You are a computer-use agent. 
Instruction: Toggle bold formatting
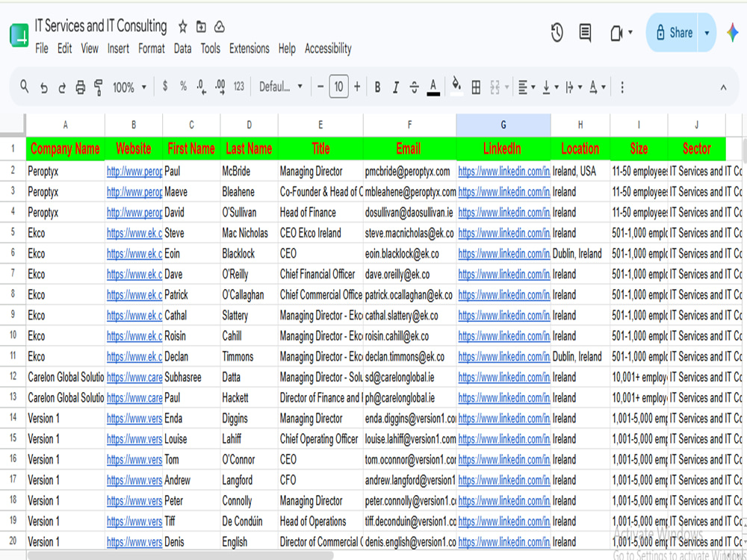[x=377, y=87]
